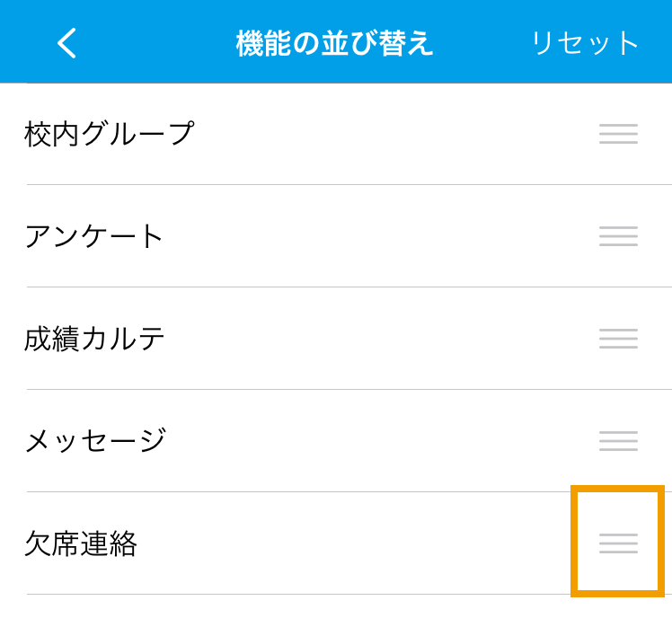This screenshot has height=627, width=672.
Task: Select the アンケート label
Action: [93, 236]
